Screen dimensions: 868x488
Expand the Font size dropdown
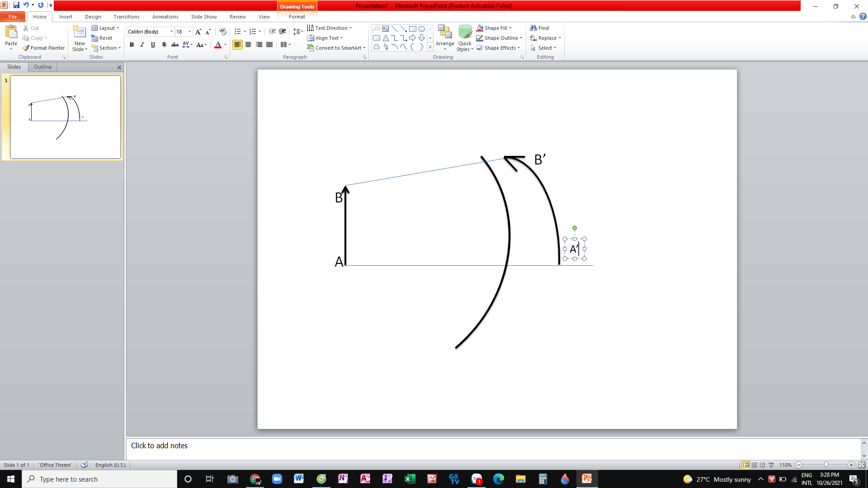(189, 32)
